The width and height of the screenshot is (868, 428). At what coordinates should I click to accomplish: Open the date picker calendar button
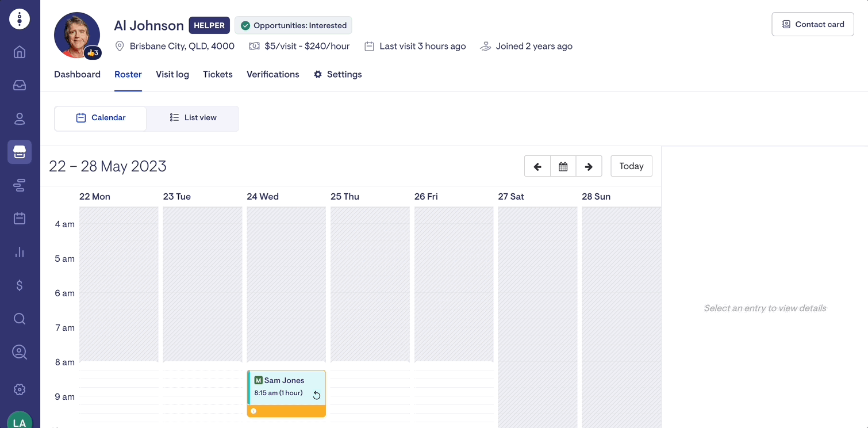[563, 166]
